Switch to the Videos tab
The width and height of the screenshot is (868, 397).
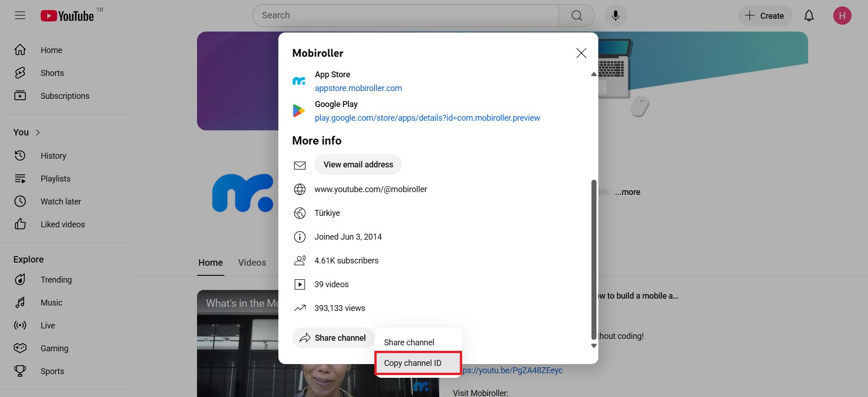(x=252, y=263)
